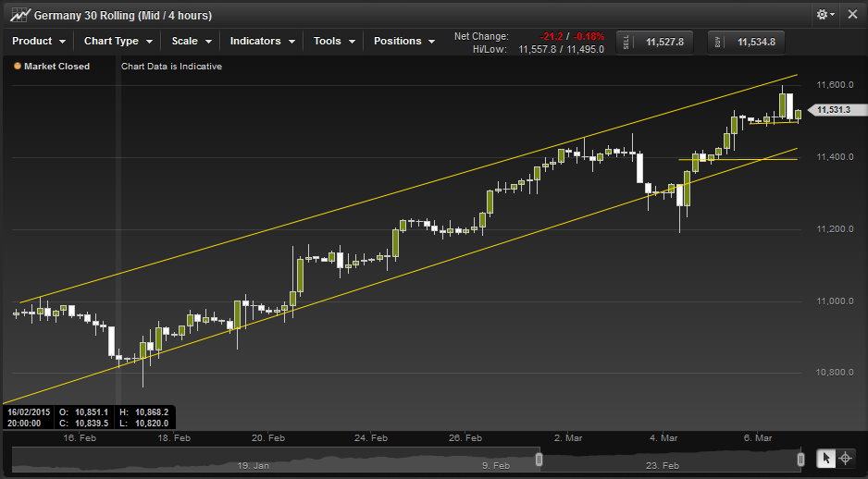Expand the Product dropdown arrow
This screenshot has height=479, width=868.
[62, 42]
